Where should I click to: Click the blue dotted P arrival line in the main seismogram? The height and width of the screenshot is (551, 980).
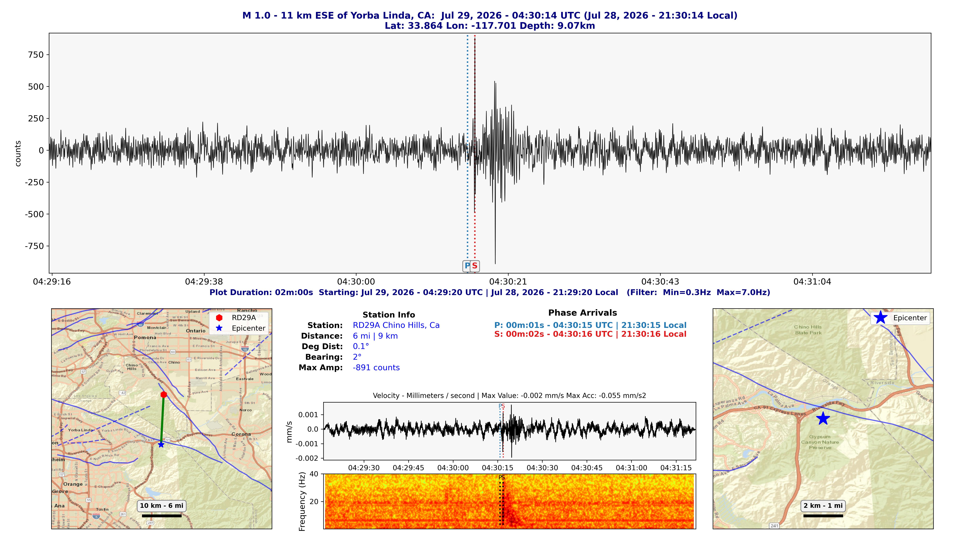click(x=468, y=148)
